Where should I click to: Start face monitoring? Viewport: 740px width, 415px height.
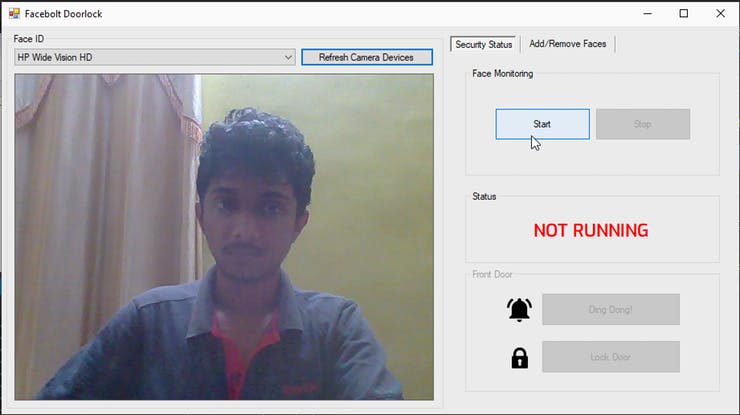(542, 124)
